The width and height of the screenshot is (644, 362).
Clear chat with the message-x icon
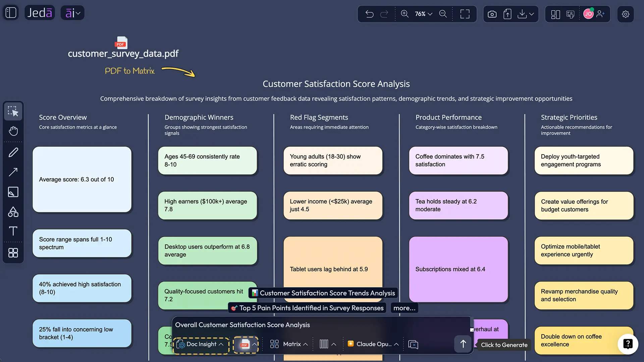413,345
